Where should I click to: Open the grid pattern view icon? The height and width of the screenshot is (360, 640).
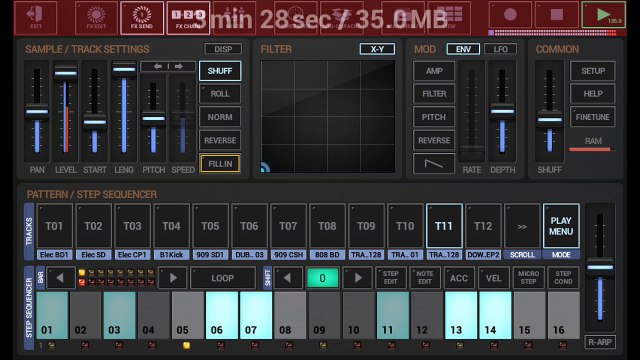click(449, 18)
